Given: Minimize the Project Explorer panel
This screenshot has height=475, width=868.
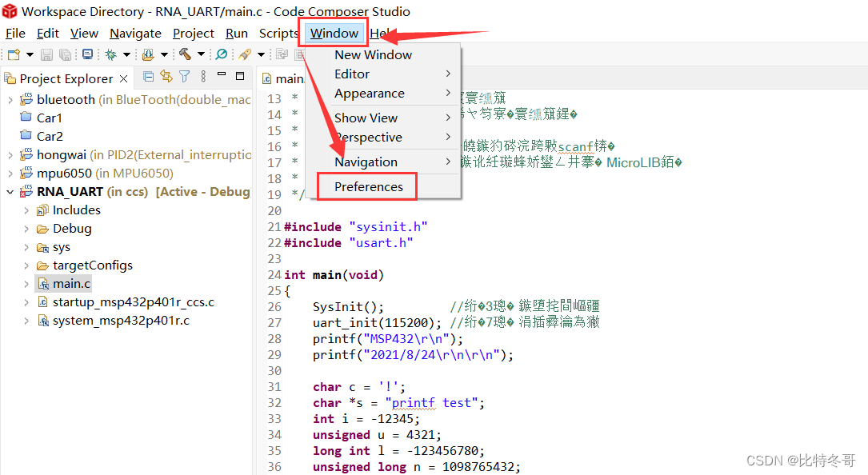Looking at the screenshot, I should (222, 74).
